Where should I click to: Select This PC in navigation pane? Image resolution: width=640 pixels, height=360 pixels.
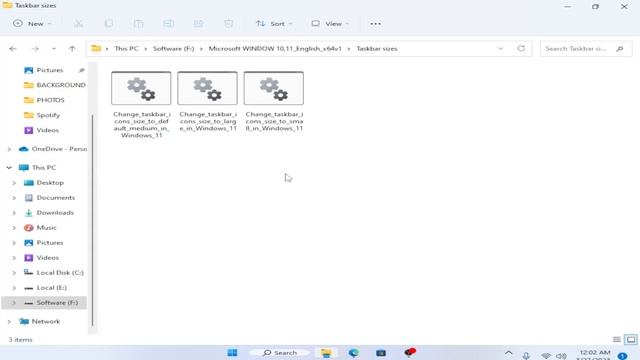coord(38,167)
